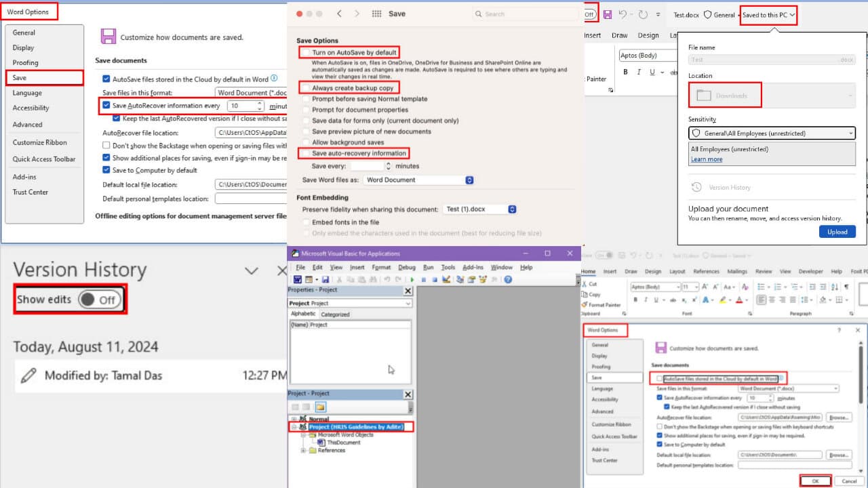This screenshot has width=868, height=488.
Task: Click Sort icon in Paragraph group
Action: (834, 287)
